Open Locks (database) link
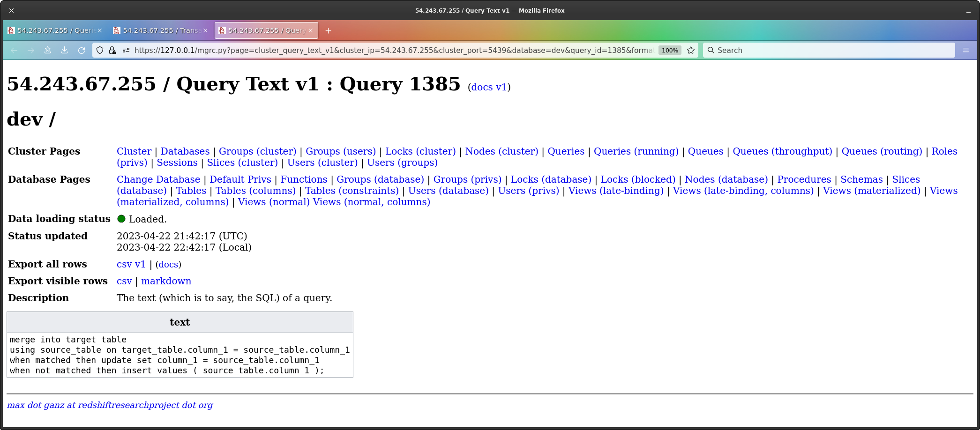The width and height of the screenshot is (980, 430). pyautogui.click(x=551, y=179)
